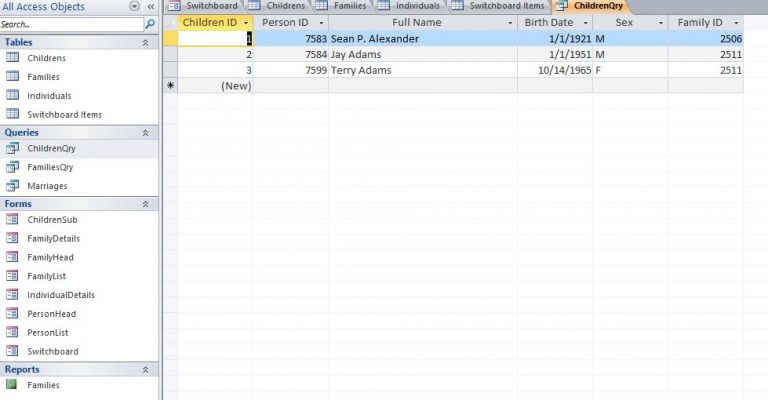Click cell 'Terry Adams'
Screen dimensions: 768x400
click(423, 70)
